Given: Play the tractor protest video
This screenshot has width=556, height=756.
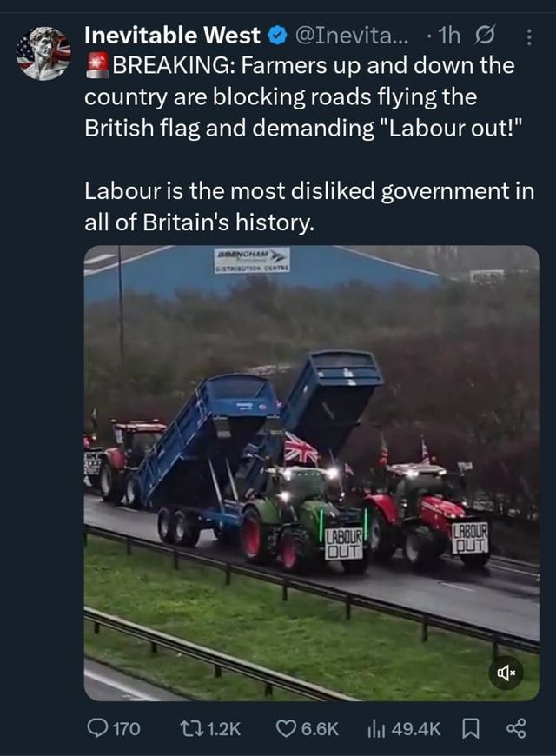Looking at the screenshot, I should [312, 473].
